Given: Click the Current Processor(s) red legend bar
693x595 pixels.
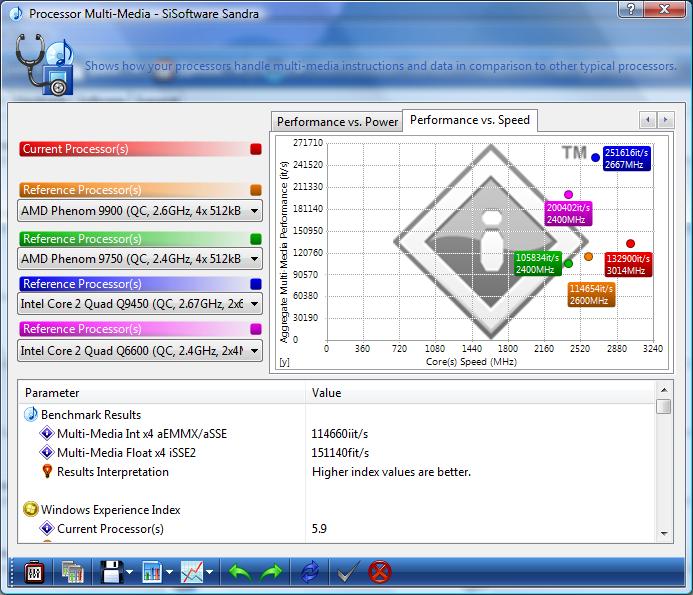Looking at the screenshot, I should click(141, 149).
